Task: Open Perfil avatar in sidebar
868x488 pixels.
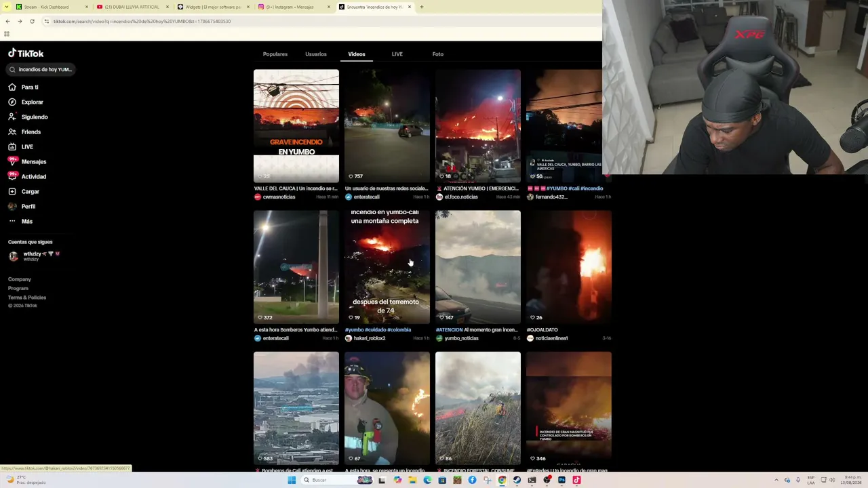Action: click(12, 206)
